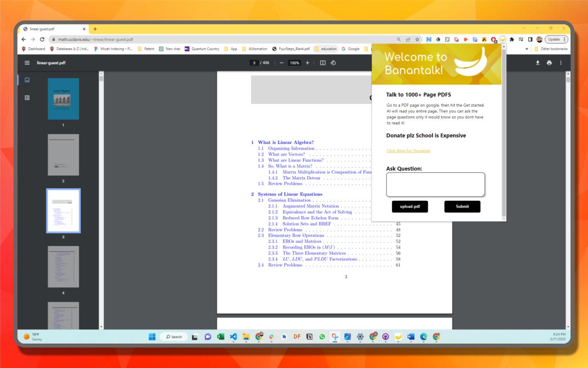This screenshot has height=368, width=588.
Task: Launch Visual Studio Code from the taskbar
Action: coord(233,336)
